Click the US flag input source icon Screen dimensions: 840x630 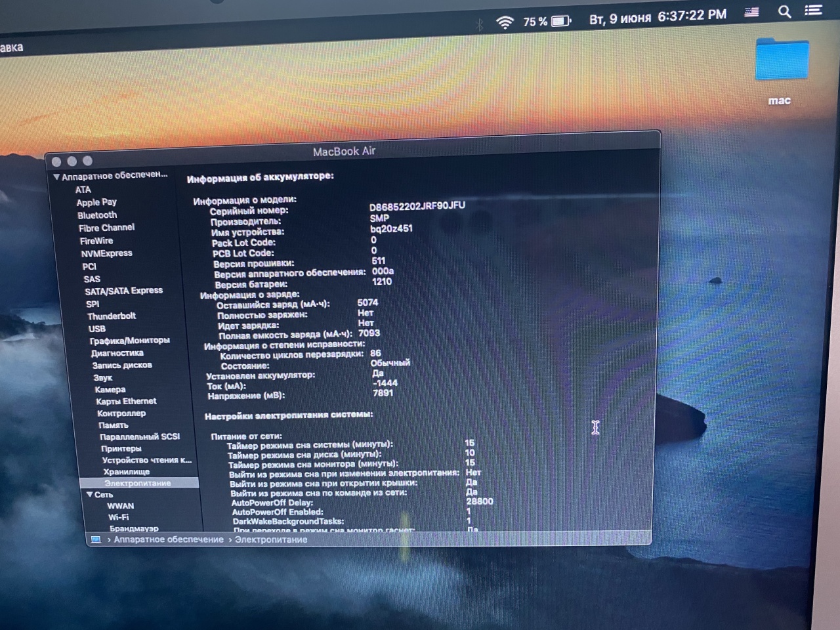(x=752, y=12)
